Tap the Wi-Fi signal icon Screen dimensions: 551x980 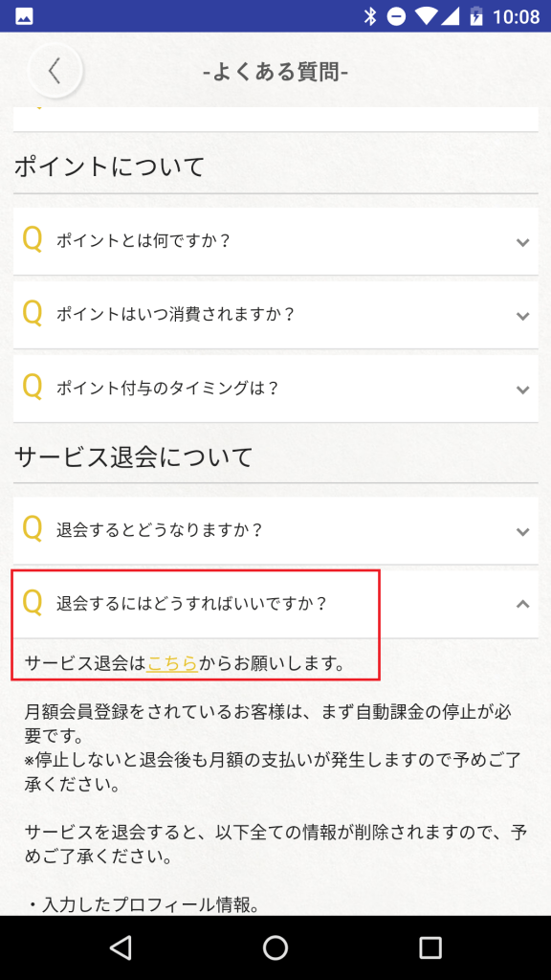(426, 16)
